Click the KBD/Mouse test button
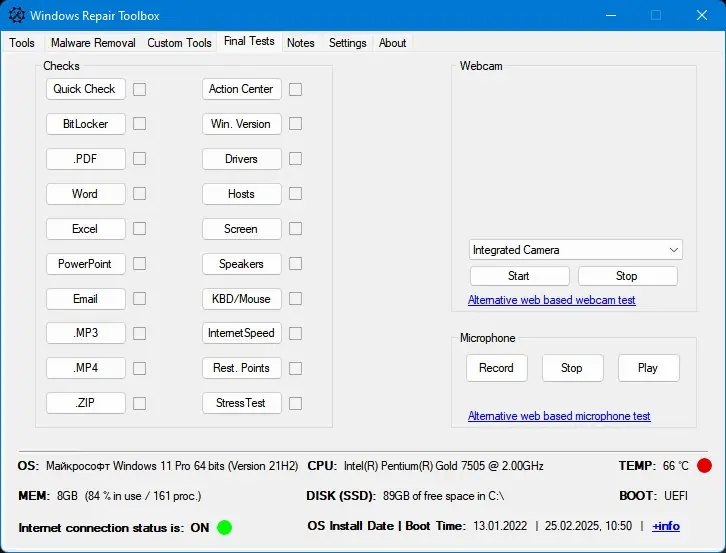This screenshot has height=553, width=726. coord(242,299)
